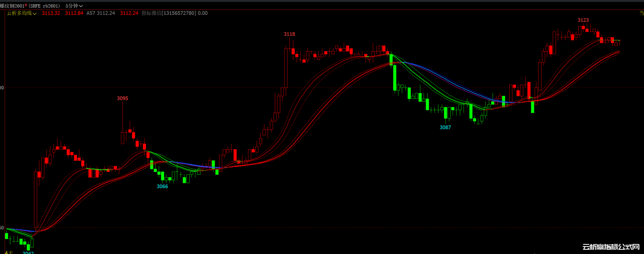Expand the 云析多均线 indicator dropdown

click(22, 13)
